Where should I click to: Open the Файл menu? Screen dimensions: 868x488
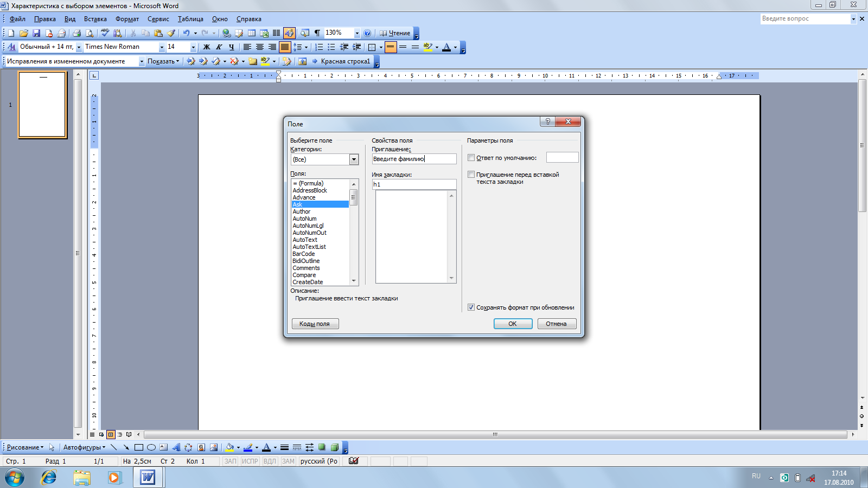(x=17, y=19)
